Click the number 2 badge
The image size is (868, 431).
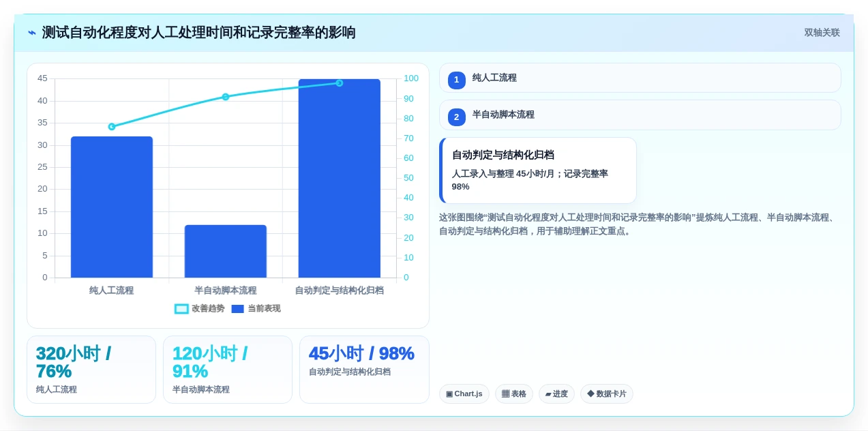(x=457, y=117)
